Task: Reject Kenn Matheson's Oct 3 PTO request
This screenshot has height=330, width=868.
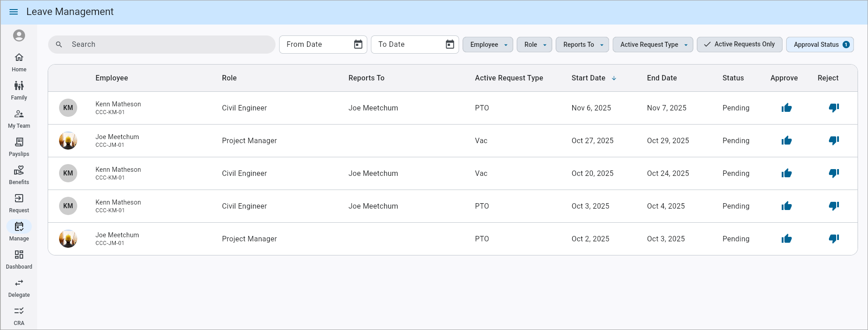Action: pyautogui.click(x=833, y=206)
